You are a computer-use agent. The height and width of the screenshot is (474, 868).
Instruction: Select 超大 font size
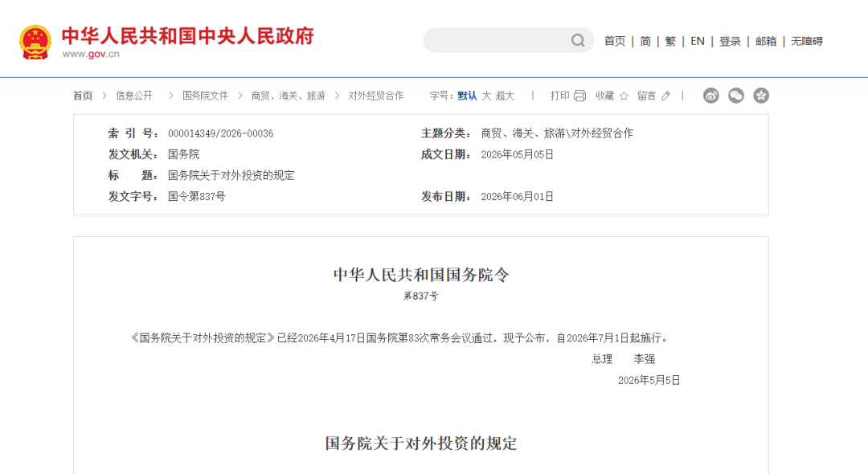(505, 96)
